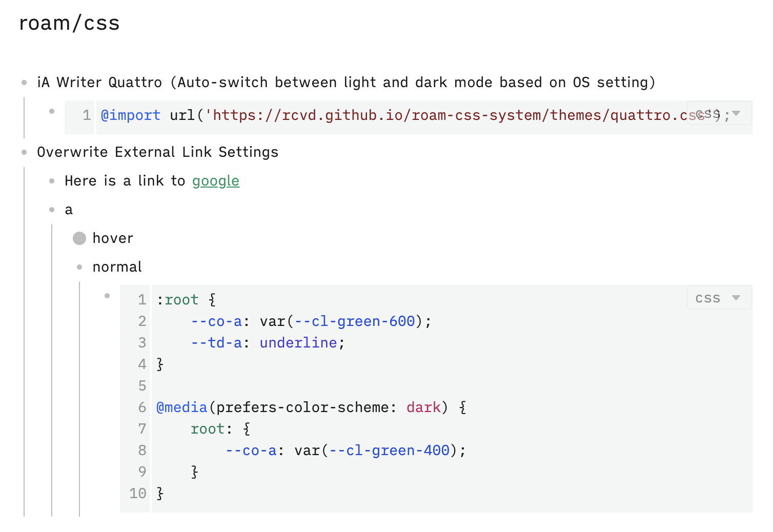Select the dark keyword in the media query
773x532 pixels.
click(423, 407)
